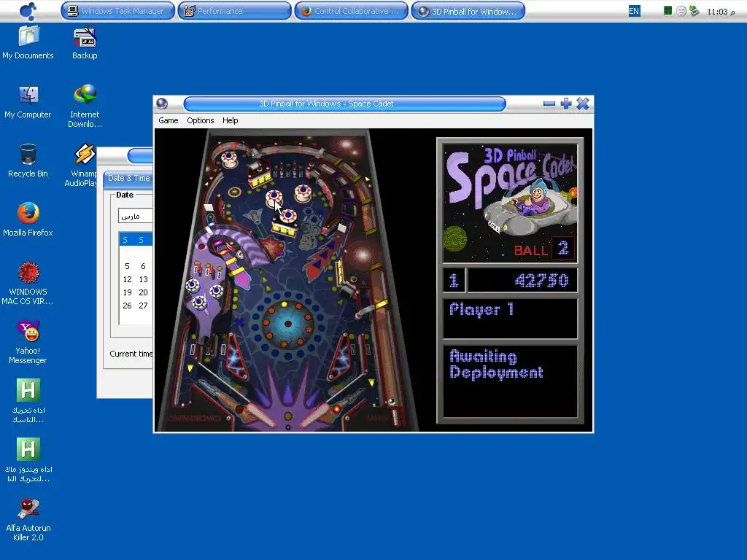Select 3D Pinball taskbar button
Image resolution: width=747 pixels, height=560 pixels.
point(468,11)
